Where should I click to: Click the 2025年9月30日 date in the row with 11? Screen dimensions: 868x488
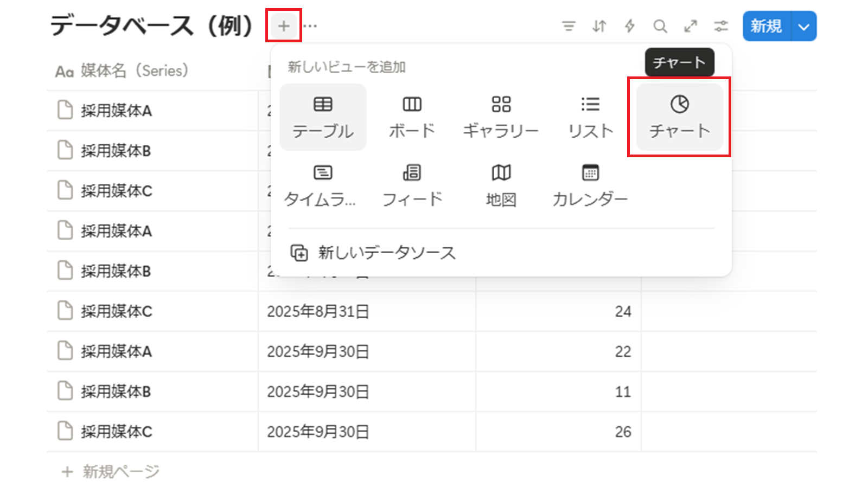coord(318,391)
